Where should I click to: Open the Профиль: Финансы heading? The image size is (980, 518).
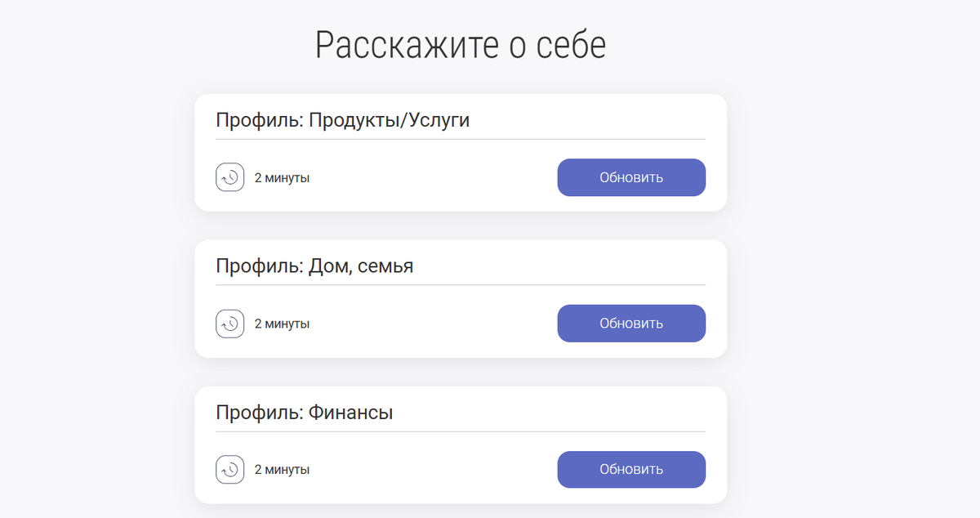pos(304,411)
